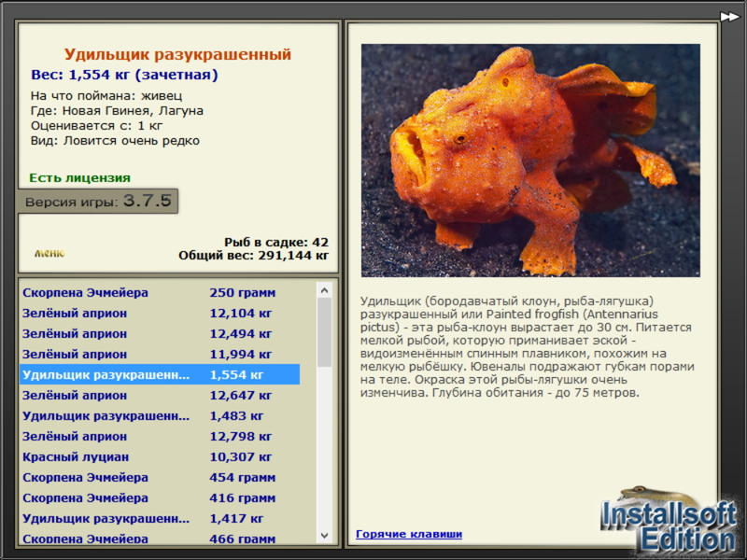Select Зелёный априон 12,104 кг entry
Viewport: 747px width, 560px height.
click(x=160, y=314)
